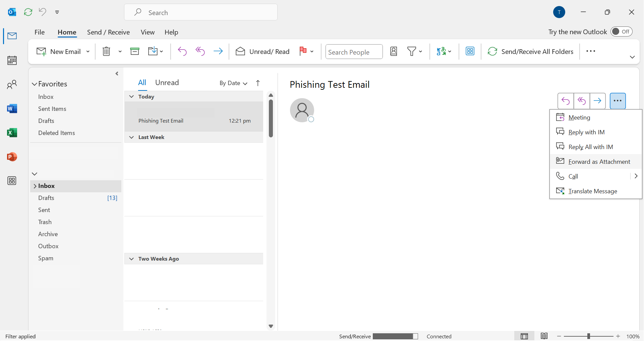Open the Filter Email funnel icon
The width and height of the screenshot is (644, 341).
(x=412, y=51)
